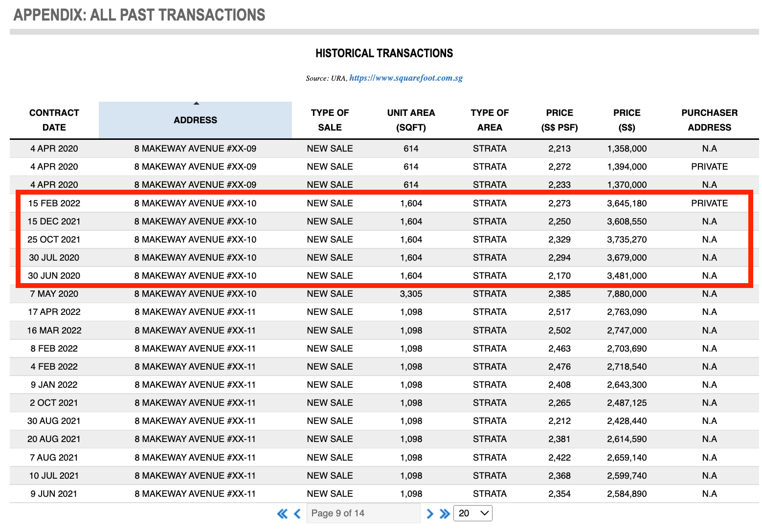
Task: Click the Page 9 of 14 input field
Action: [363, 513]
